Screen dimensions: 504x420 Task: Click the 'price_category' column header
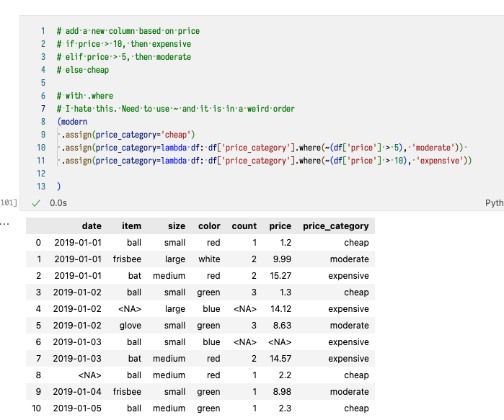pyautogui.click(x=336, y=226)
